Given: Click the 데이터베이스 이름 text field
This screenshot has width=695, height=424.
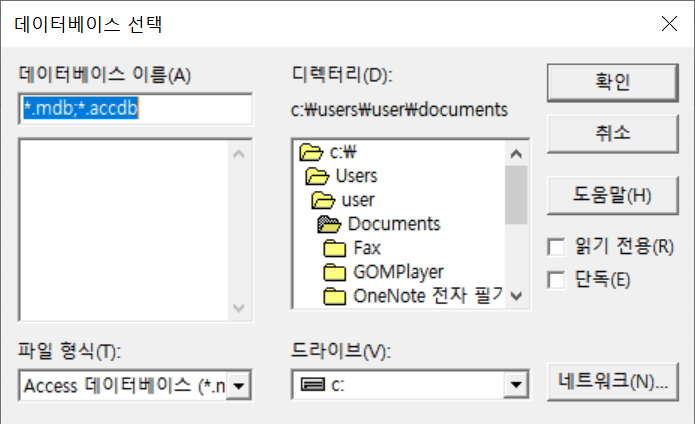Looking at the screenshot, I should pos(135,108).
